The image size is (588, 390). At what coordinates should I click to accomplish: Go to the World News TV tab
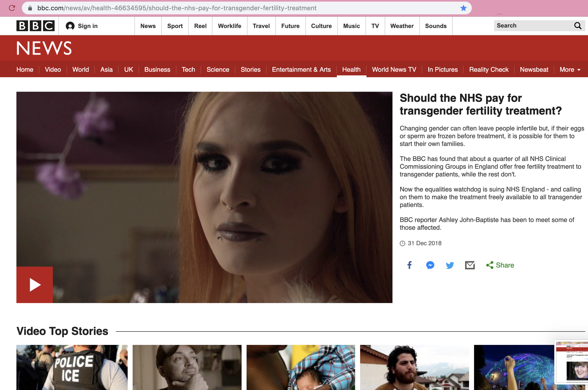(394, 69)
